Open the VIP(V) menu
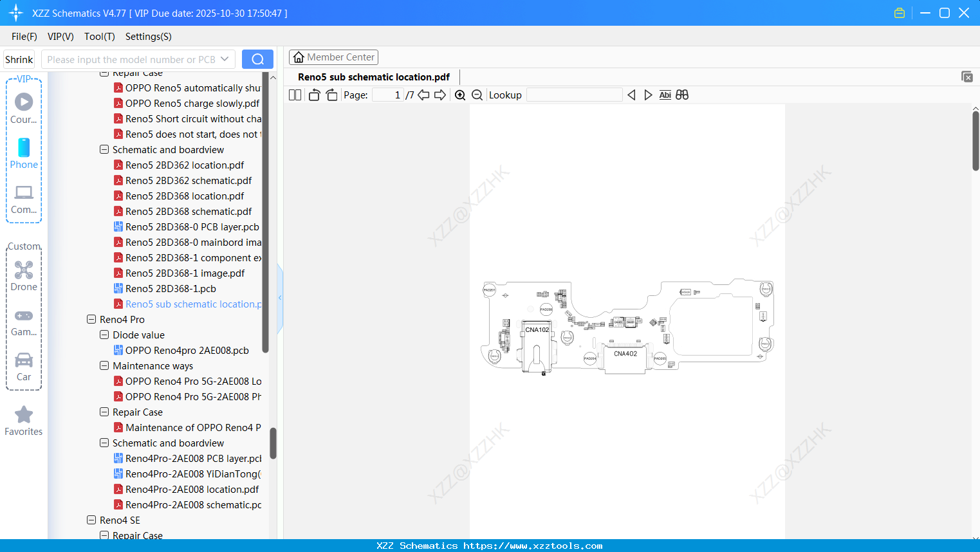 (x=60, y=37)
